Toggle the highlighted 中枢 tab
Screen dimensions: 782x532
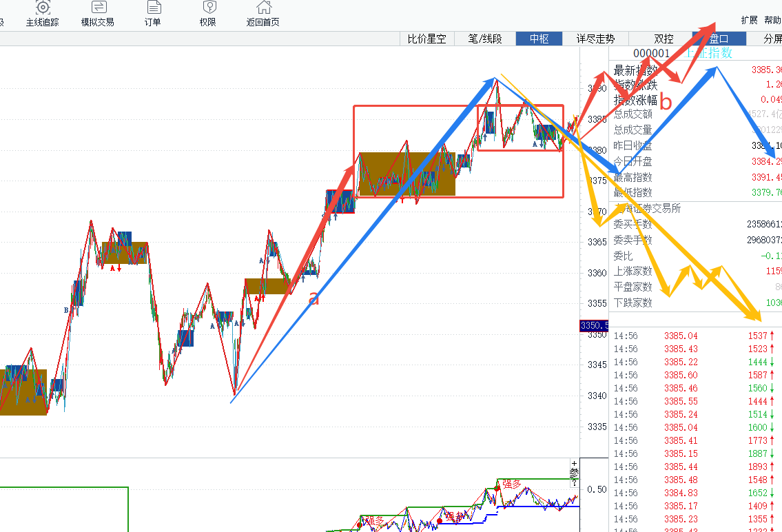[x=539, y=39]
